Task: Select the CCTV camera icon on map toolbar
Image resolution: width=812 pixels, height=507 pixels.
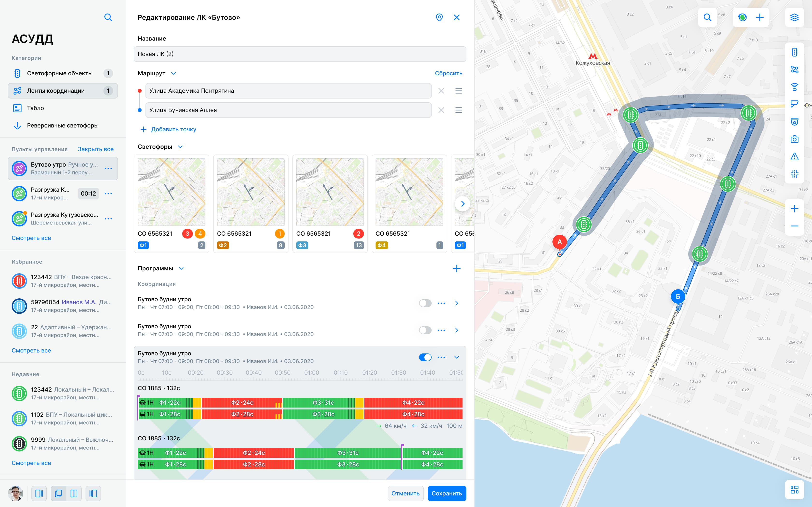Action: (x=795, y=104)
